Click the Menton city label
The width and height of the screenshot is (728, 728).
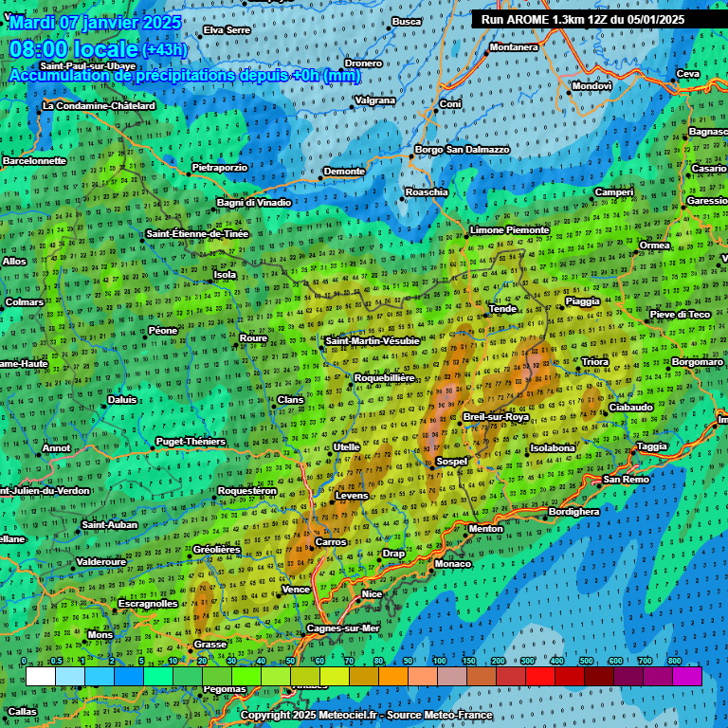[485, 528]
